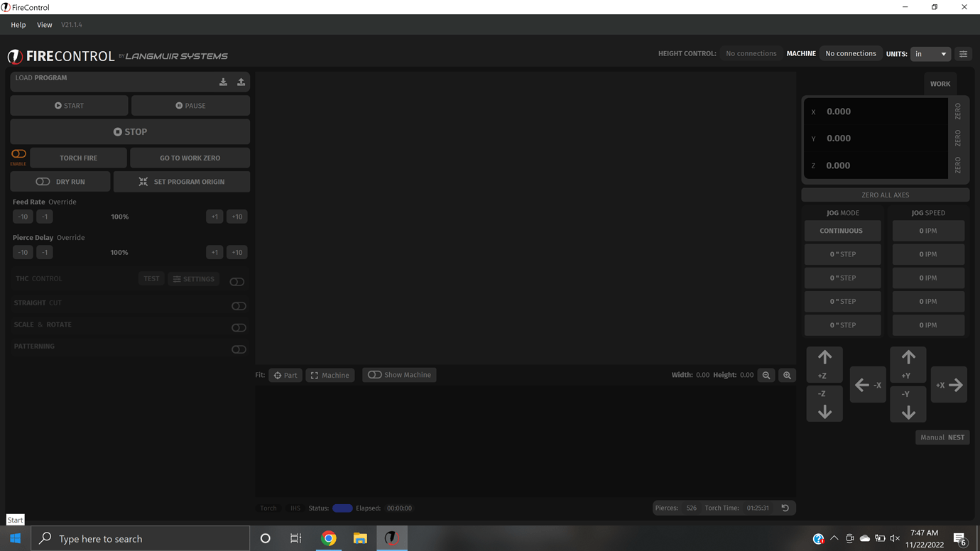Open the hamburger menu beside units
The width and height of the screenshot is (980, 551).
(x=963, y=54)
